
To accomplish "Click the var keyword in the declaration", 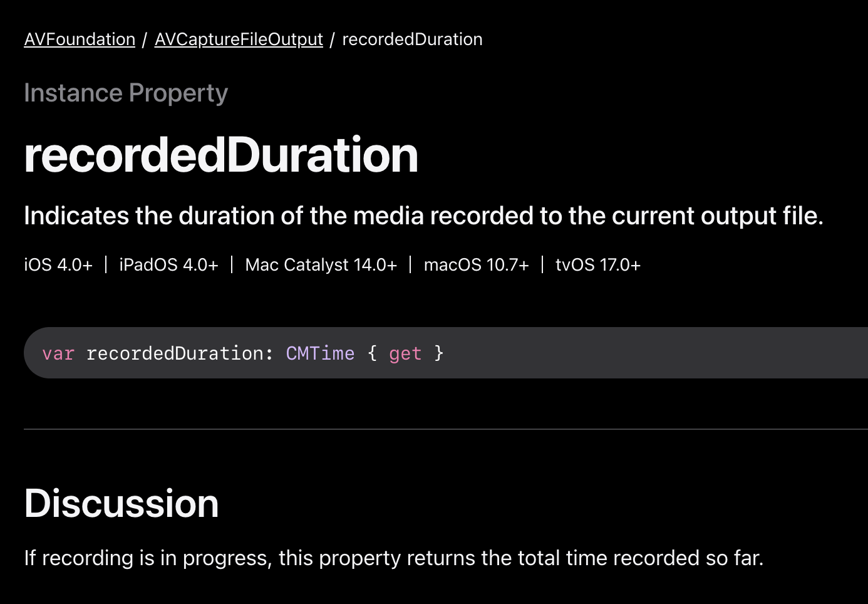I will pyautogui.click(x=58, y=353).
